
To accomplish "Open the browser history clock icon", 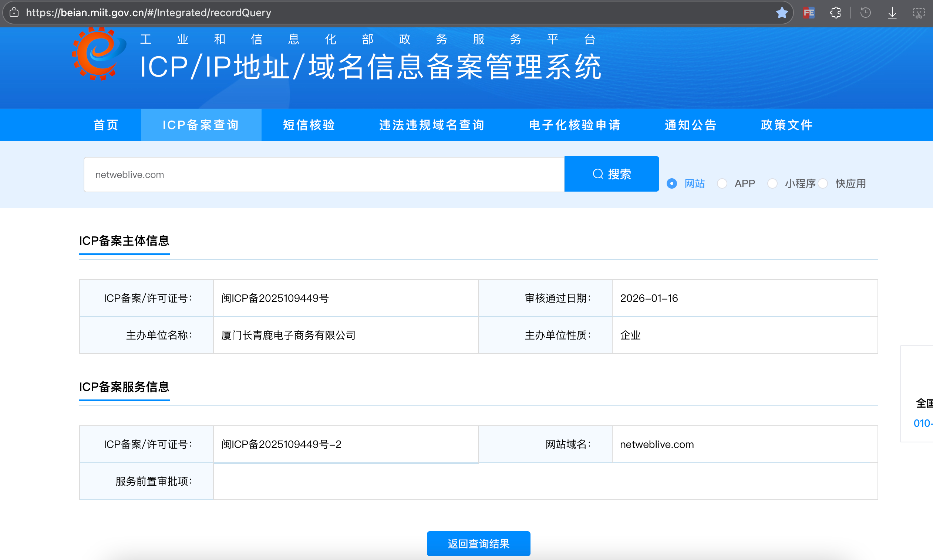I will click(865, 13).
